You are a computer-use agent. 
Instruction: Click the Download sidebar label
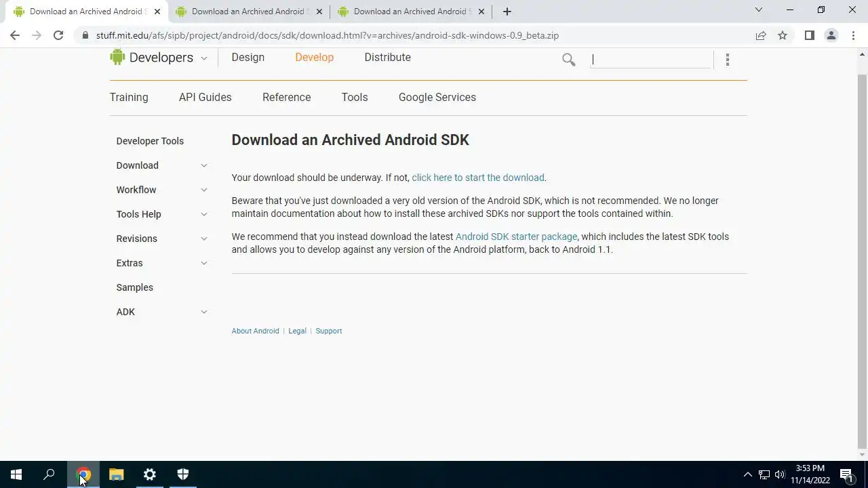coord(137,165)
